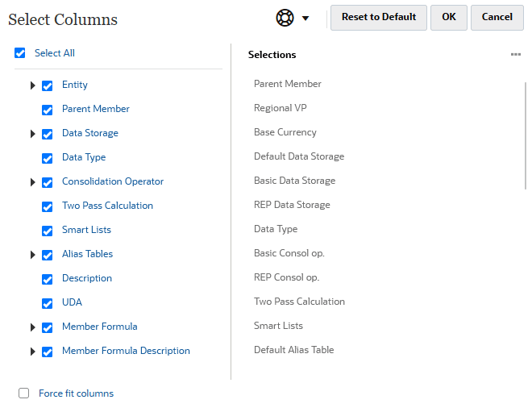
Task: Toggle the Select All checkbox
Action: point(20,53)
